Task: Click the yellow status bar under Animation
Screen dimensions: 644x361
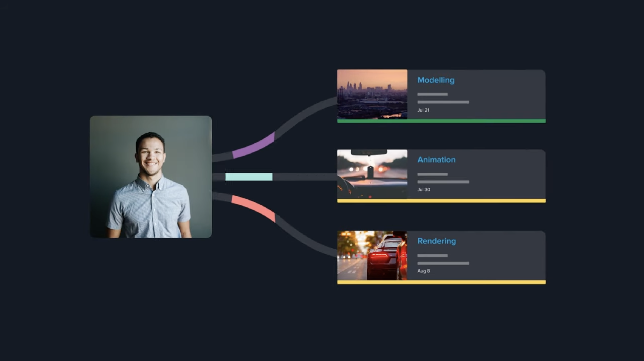Action: pos(441,201)
